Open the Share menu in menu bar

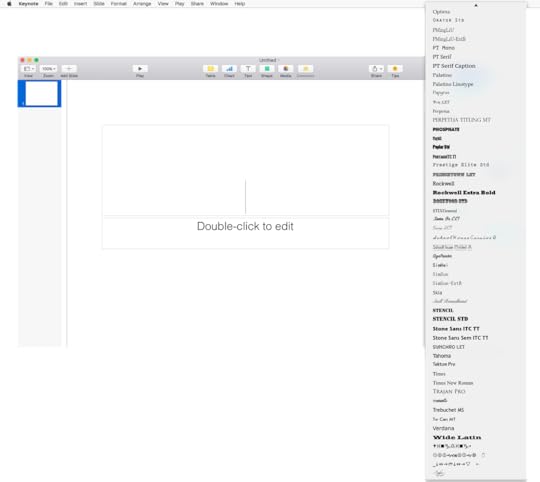click(x=197, y=4)
